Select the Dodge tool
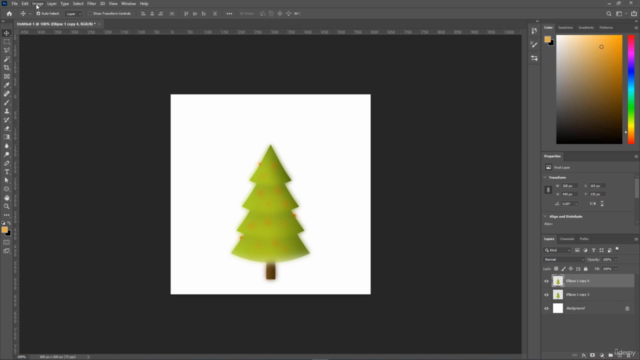640x360 pixels. click(x=7, y=154)
